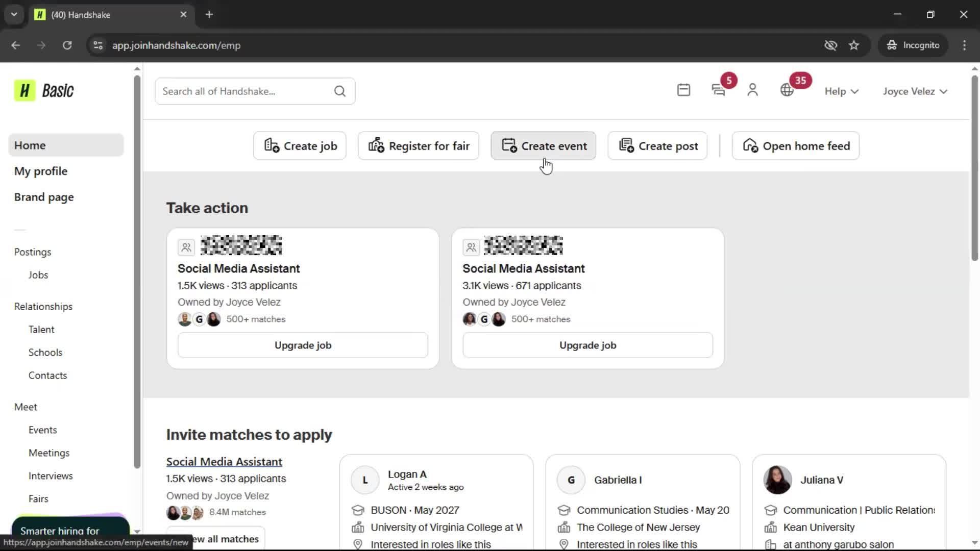Viewport: 980px width, 551px height.
Task: Open Joyce Velez account dropdown
Action: pos(915,91)
